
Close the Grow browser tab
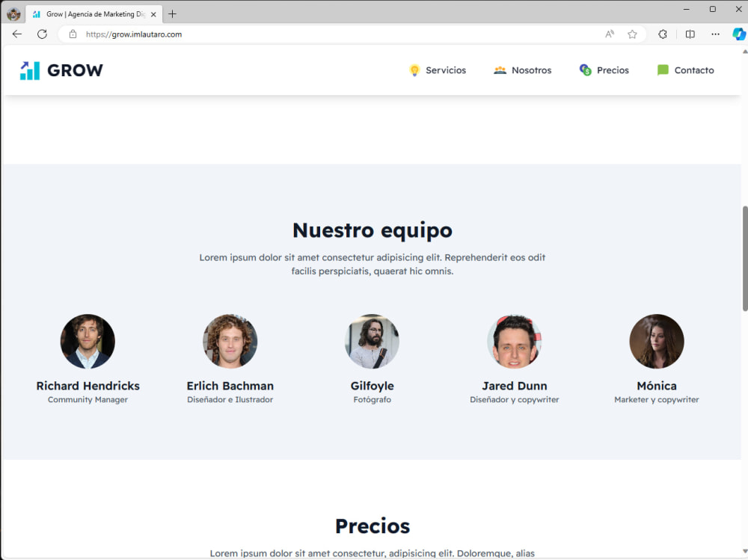coord(153,14)
